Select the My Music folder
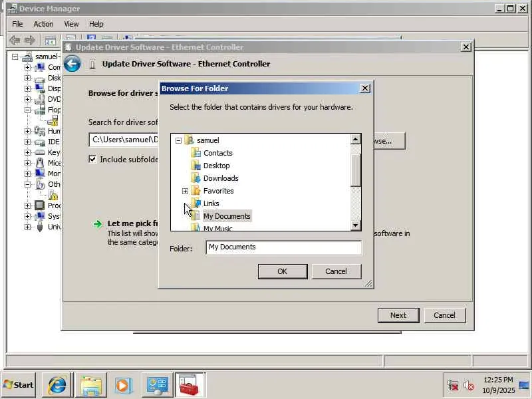This screenshot has width=532, height=399. pyautogui.click(x=218, y=228)
